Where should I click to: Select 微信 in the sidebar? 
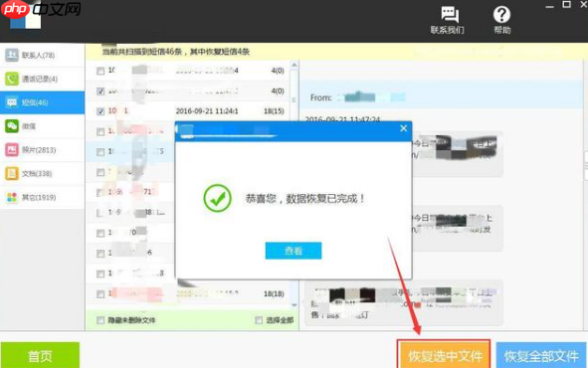pos(43,126)
